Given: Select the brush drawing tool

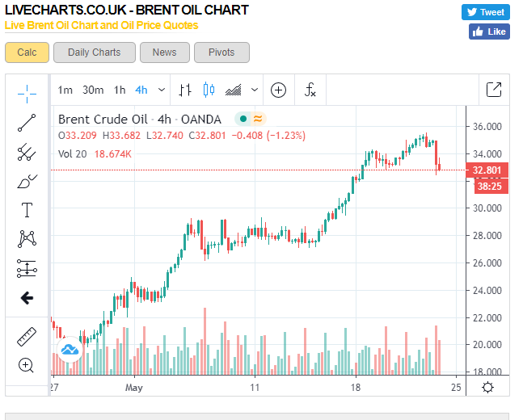Looking at the screenshot, I should point(27,182).
